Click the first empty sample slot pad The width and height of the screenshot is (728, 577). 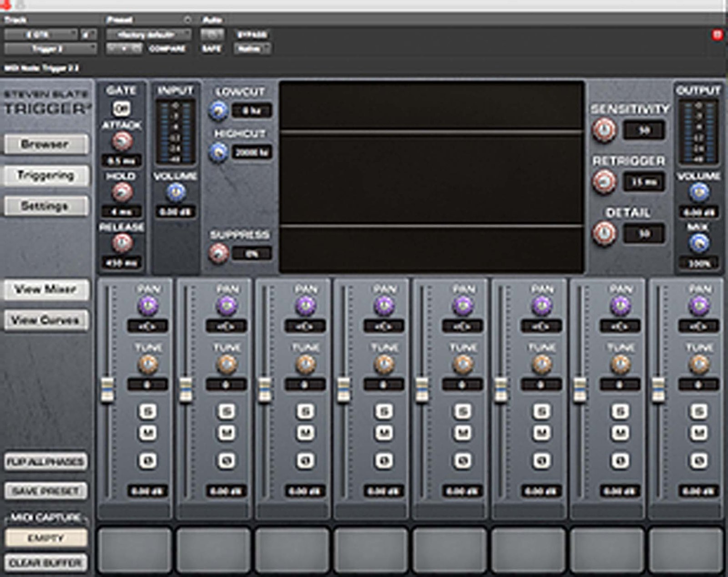[135, 550]
